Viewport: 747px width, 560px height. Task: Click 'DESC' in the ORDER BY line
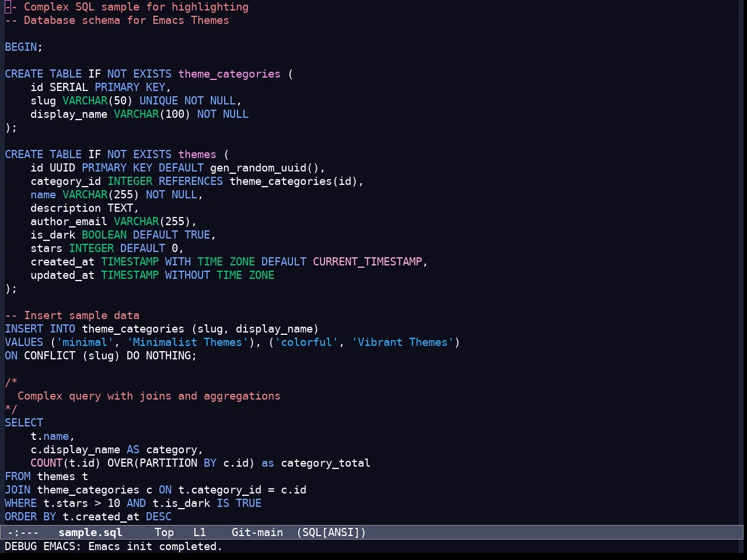click(x=159, y=517)
